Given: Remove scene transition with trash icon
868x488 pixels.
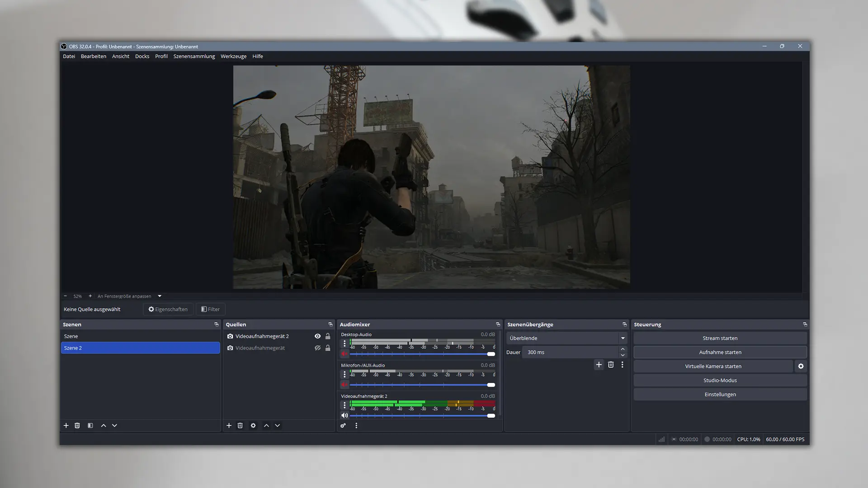Looking at the screenshot, I should 611,365.
